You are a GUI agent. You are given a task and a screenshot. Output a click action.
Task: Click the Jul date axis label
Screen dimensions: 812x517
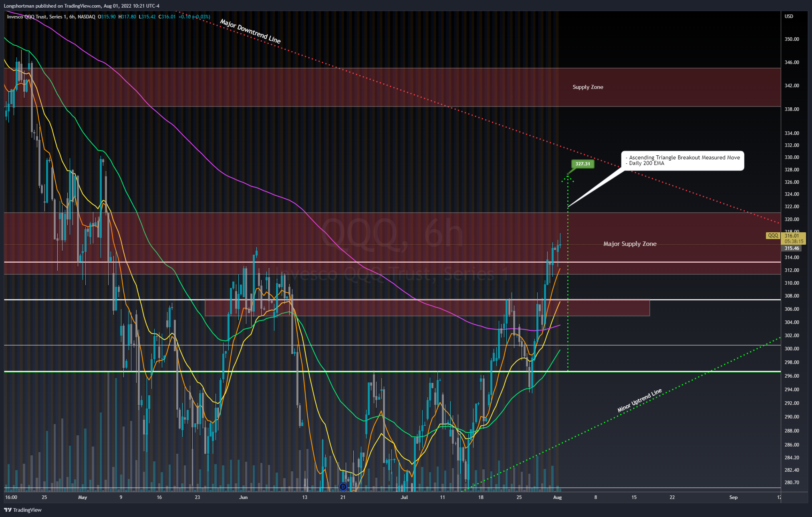[404, 497]
